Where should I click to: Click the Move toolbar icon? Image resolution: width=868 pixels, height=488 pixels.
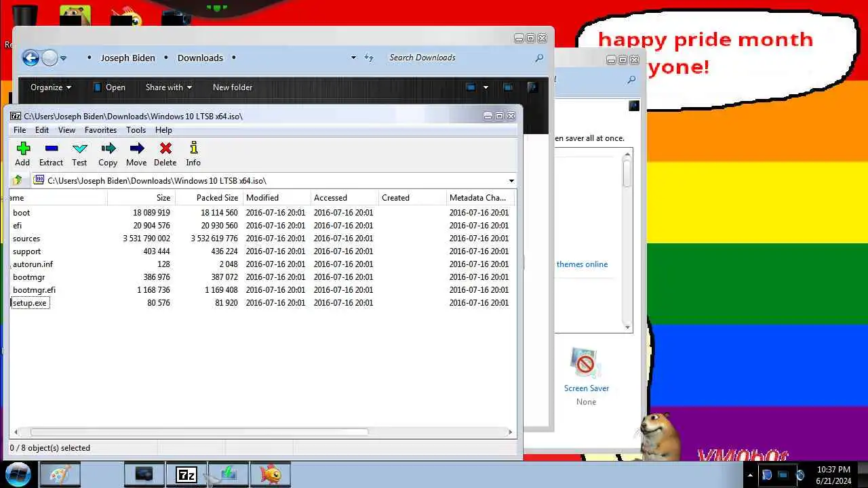pos(136,154)
